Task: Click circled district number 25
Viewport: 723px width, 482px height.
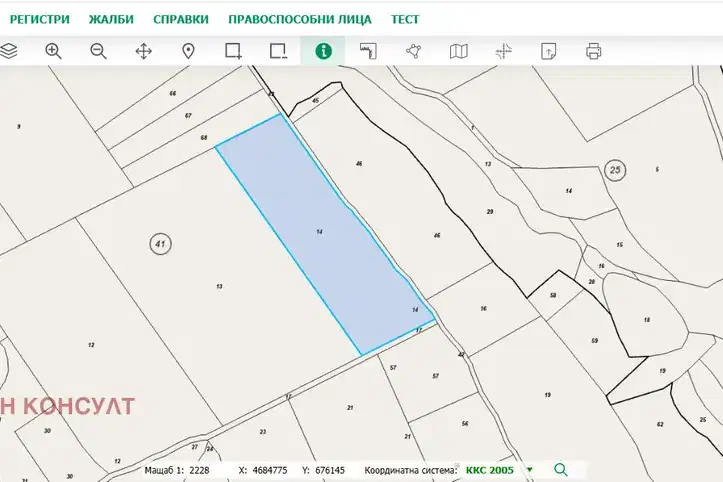Action: tap(615, 170)
